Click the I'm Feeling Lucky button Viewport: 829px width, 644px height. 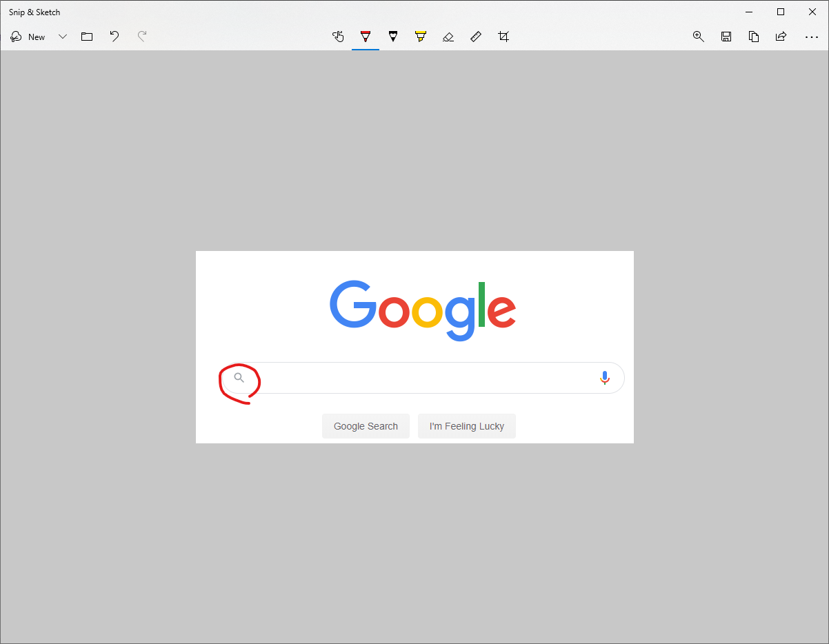(x=467, y=426)
